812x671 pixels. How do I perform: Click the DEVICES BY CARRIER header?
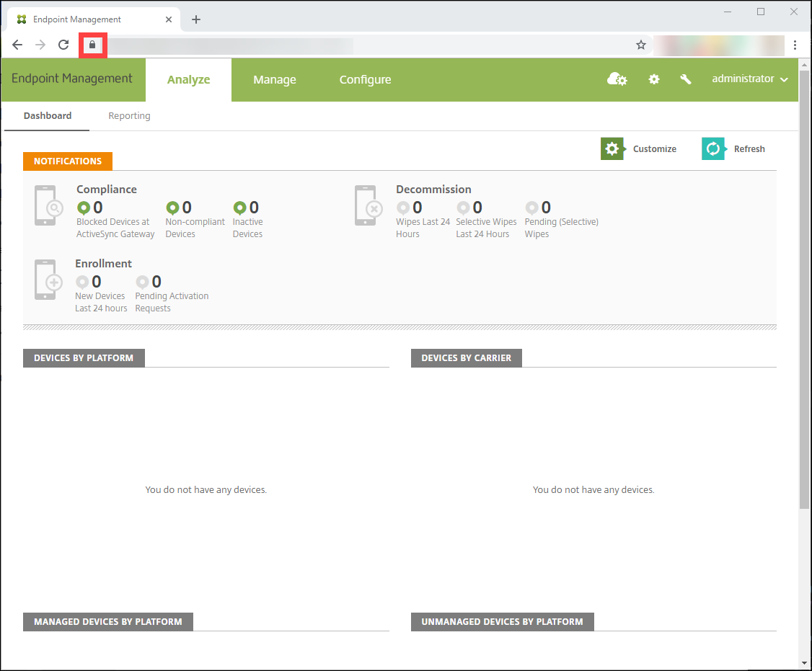(466, 358)
